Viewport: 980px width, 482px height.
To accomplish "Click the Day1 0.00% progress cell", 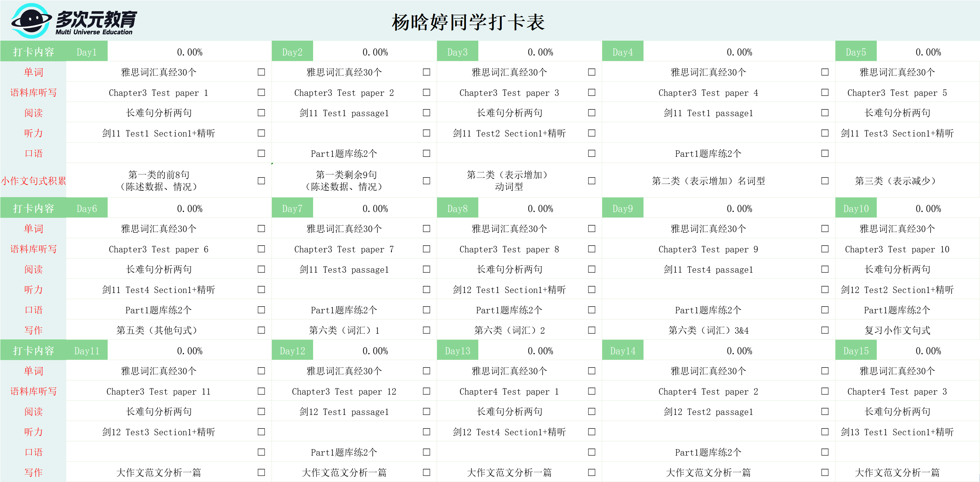I will coord(190,52).
